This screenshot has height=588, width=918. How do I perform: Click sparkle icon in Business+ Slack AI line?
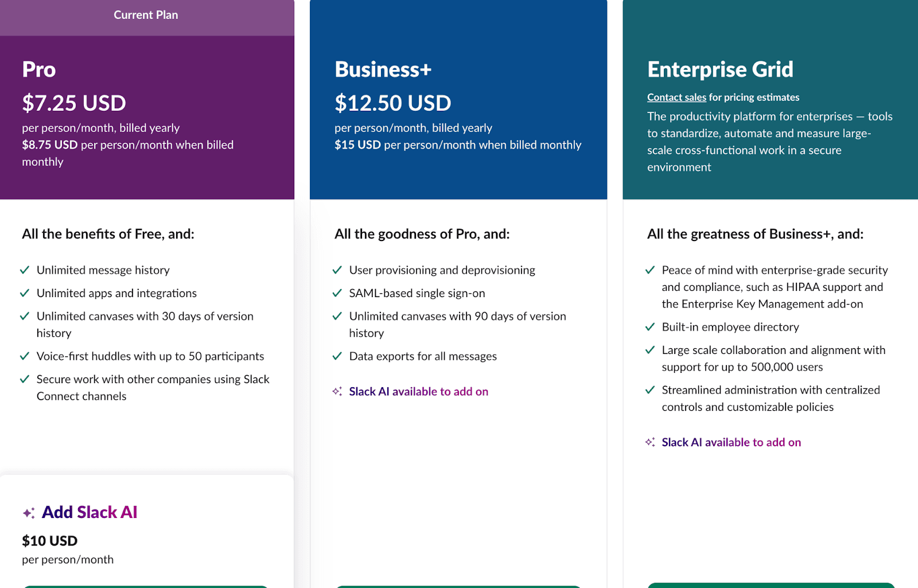337,391
